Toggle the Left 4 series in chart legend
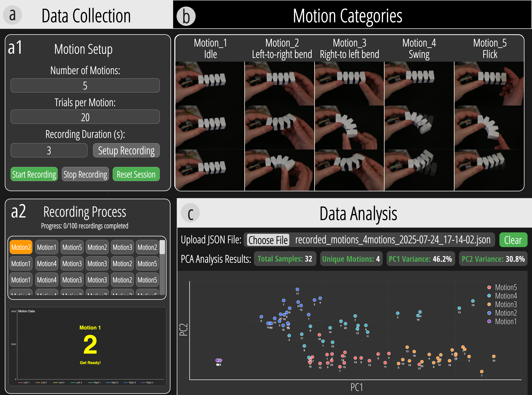Image resolution: width=532 pixels, height=395 pixels. click(x=76, y=383)
